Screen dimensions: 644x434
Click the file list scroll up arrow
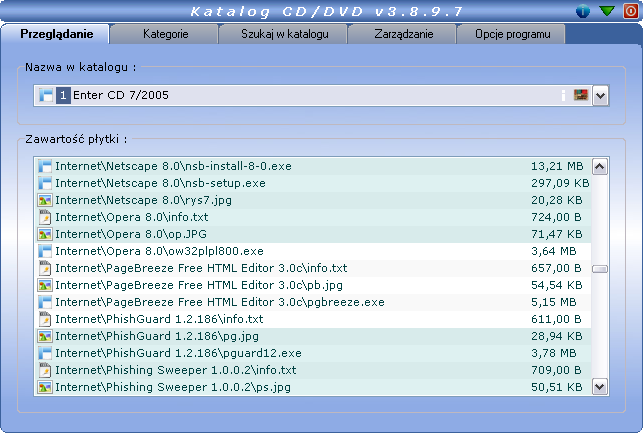click(x=600, y=167)
